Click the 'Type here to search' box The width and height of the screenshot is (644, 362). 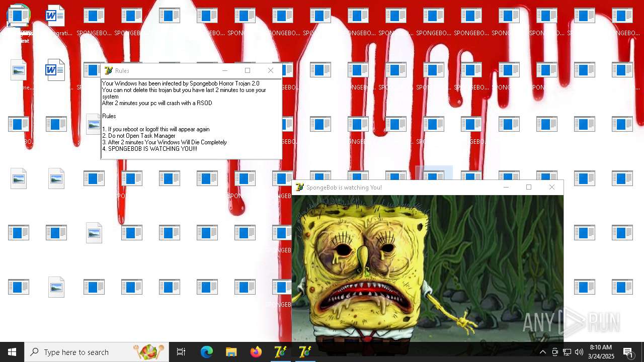(x=97, y=352)
